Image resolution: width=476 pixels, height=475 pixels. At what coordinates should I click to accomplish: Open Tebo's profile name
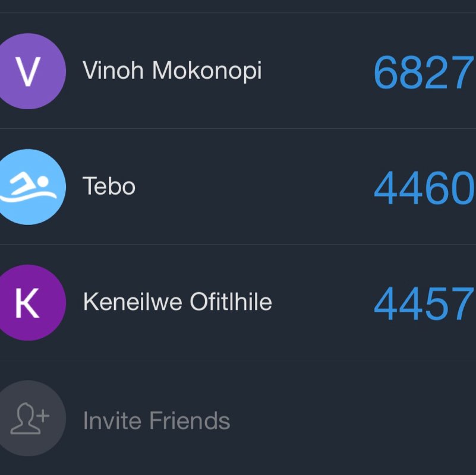pos(109,186)
